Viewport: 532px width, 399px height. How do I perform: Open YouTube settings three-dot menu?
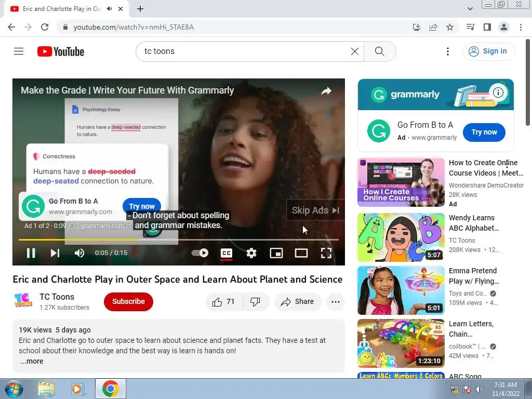(x=447, y=51)
